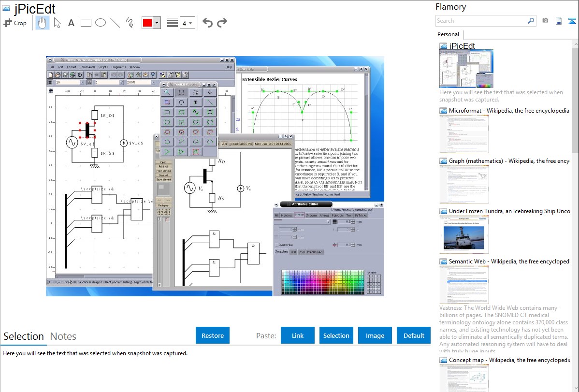This screenshot has width=579, height=392.
Task: Pick the ellipse shape tool
Action: (x=100, y=23)
